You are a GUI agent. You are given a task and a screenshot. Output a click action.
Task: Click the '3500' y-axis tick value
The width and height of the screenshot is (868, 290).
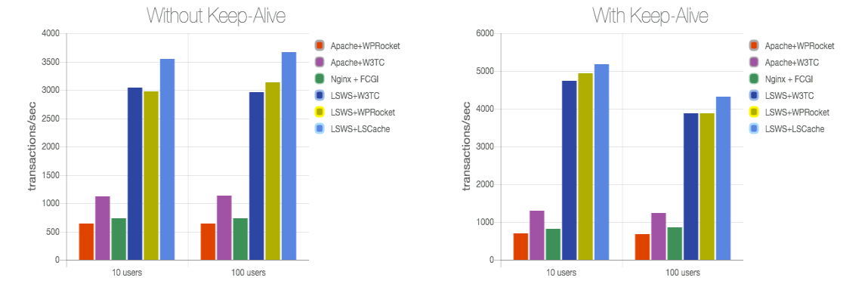click(x=51, y=62)
